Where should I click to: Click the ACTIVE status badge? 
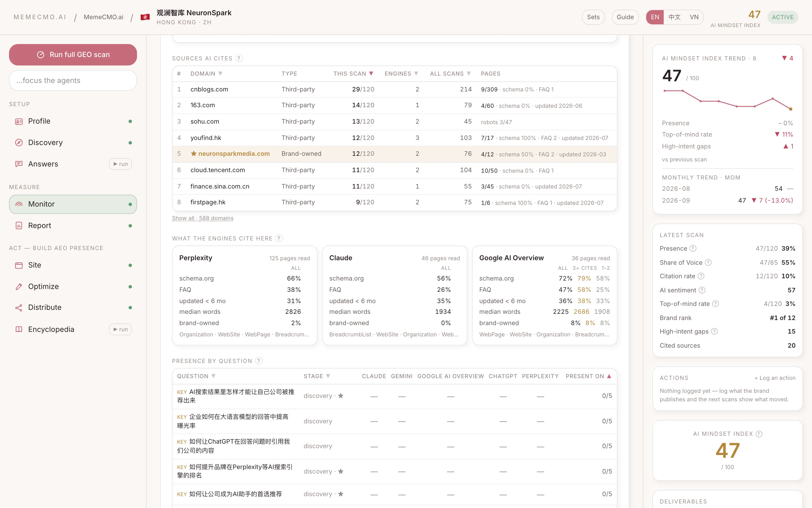pyautogui.click(x=782, y=17)
